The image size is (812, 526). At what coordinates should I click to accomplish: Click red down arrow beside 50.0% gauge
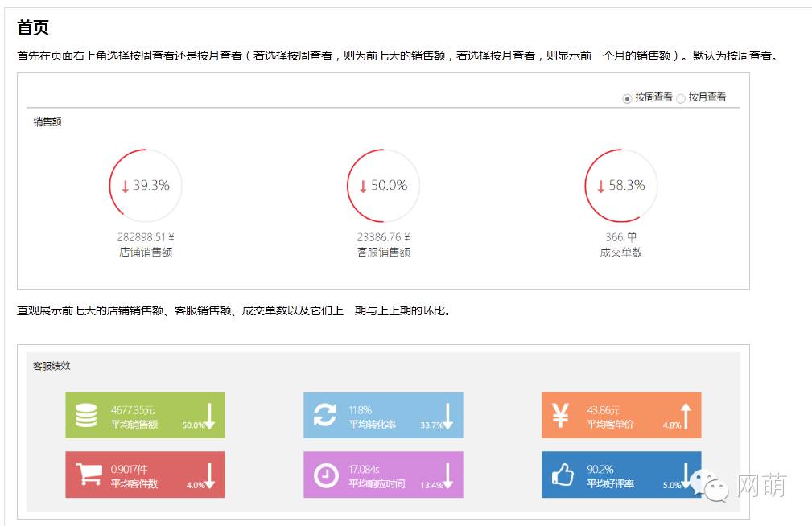[x=362, y=187]
